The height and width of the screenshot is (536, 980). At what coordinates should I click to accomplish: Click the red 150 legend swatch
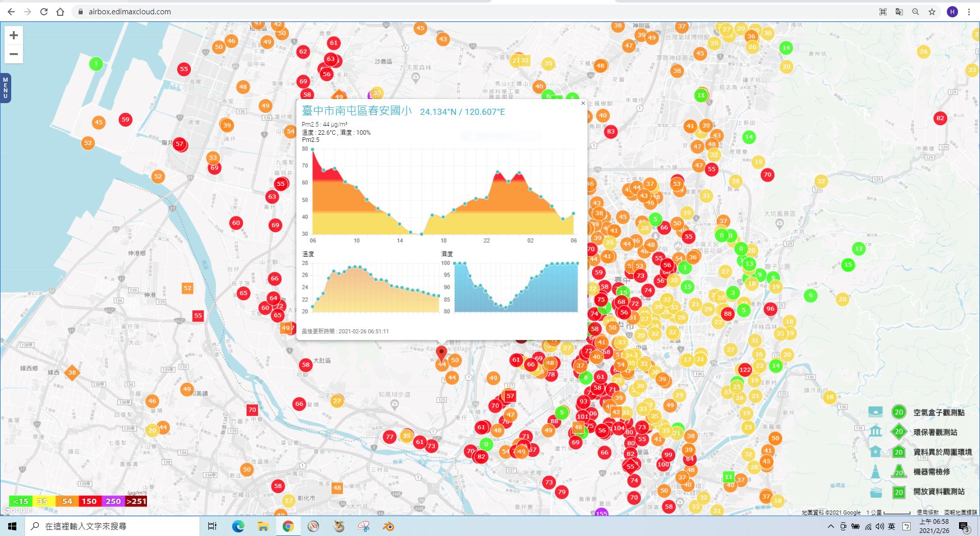pos(89,501)
